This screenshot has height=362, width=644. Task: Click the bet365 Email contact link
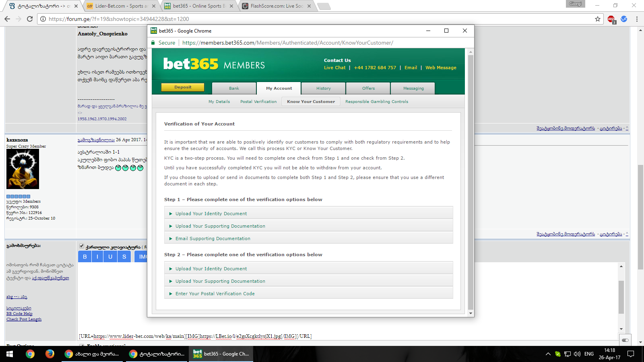coord(411,68)
